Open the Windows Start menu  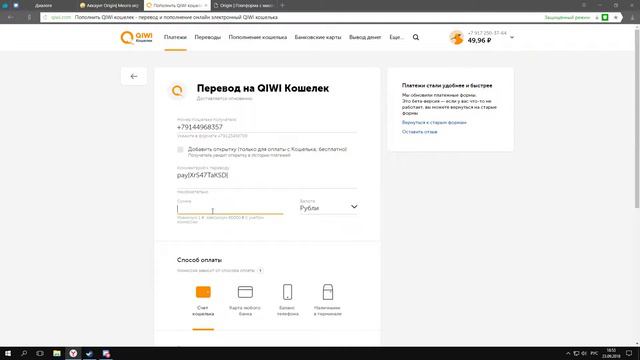[8, 353]
